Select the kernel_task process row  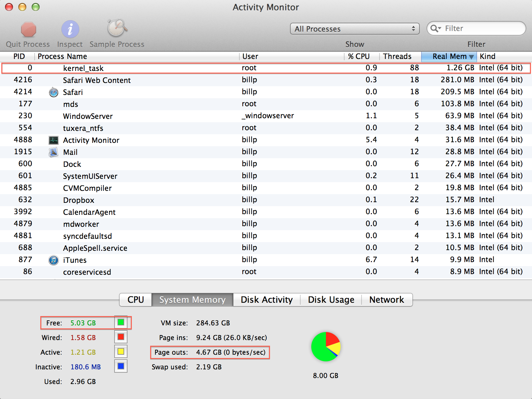coord(266,68)
